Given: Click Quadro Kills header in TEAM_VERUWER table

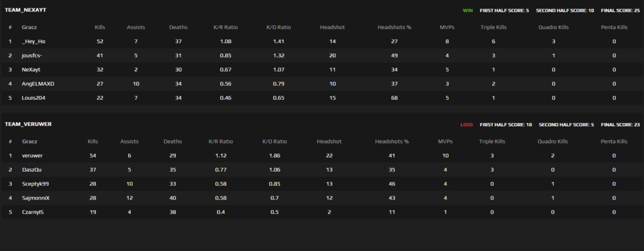Looking at the screenshot, I should point(553,142).
